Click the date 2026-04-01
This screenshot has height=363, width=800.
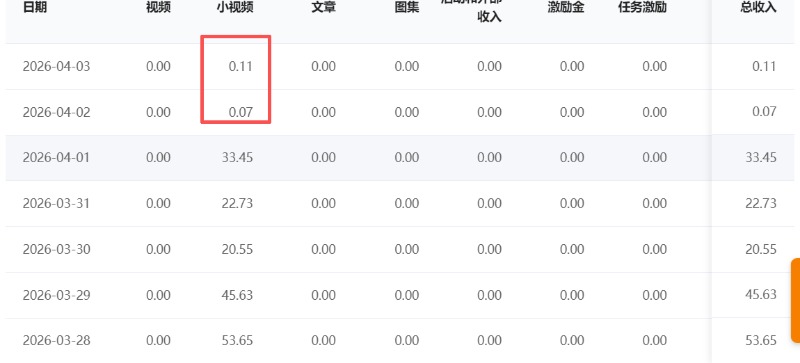(x=56, y=157)
